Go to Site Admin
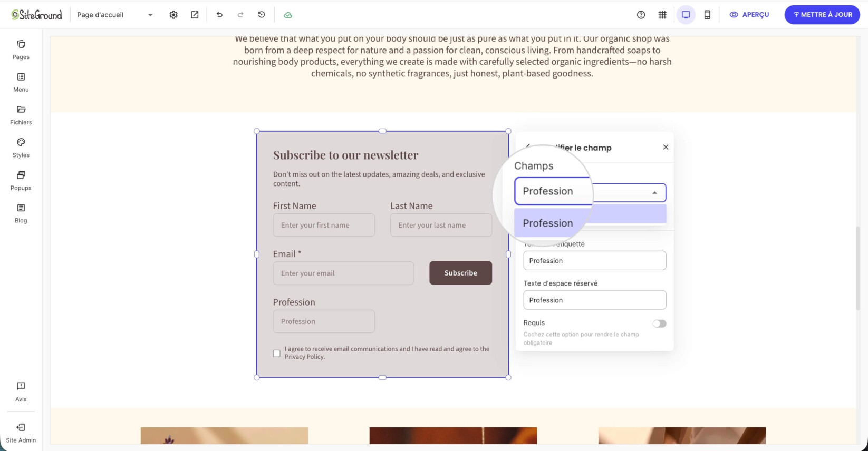The image size is (868, 451). click(x=21, y=433)
